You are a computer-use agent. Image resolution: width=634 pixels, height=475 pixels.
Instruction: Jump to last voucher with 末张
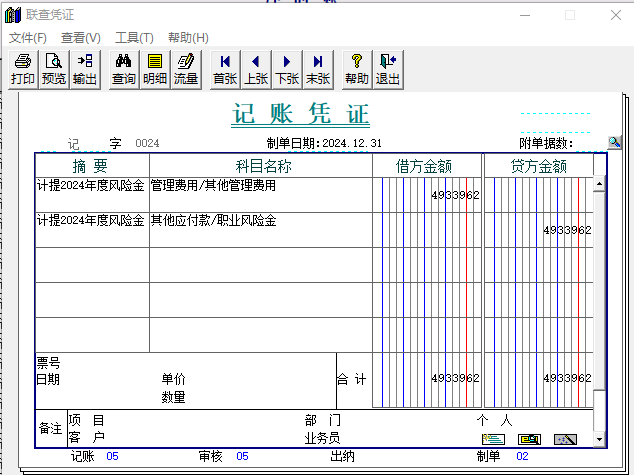point(318,69)
